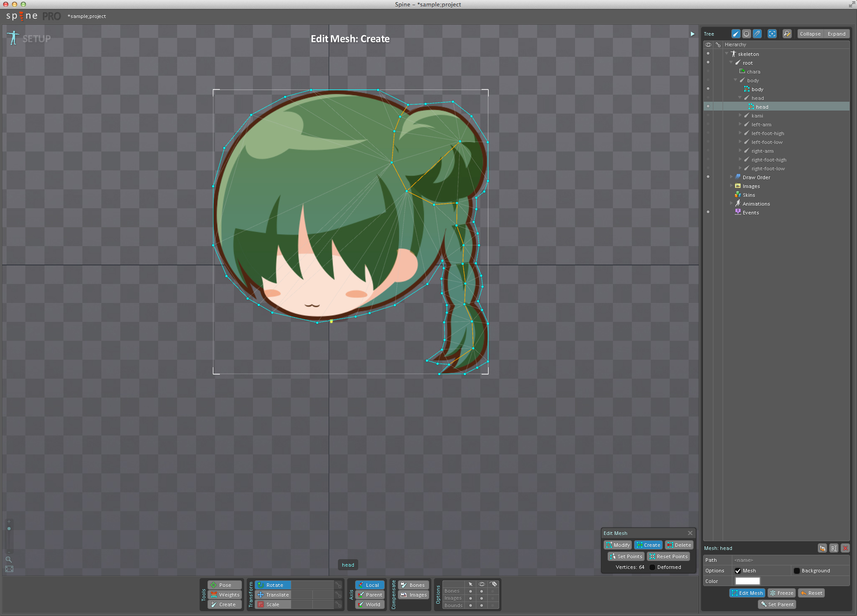Collapse all tree nodes
The width and height of the screenshot is (857, 616).
[810, 34]
